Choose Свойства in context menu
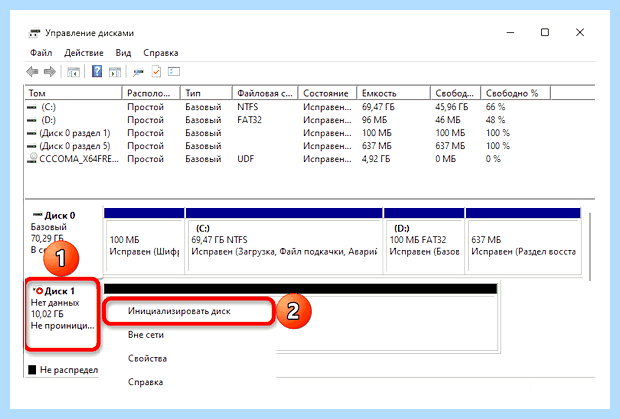620x419 pixels. coord(147,359)
